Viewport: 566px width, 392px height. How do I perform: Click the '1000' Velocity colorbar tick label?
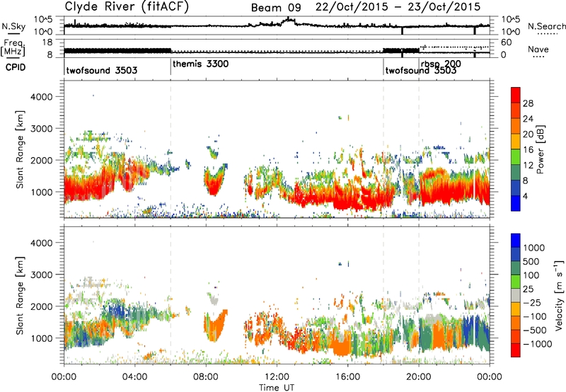pyautogui.click(x=534, y=248)
